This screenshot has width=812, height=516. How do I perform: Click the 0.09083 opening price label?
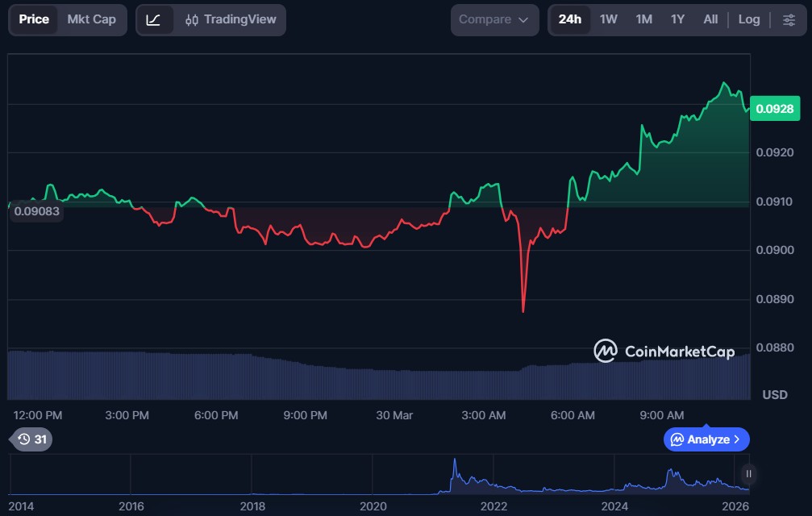(36, 211)
